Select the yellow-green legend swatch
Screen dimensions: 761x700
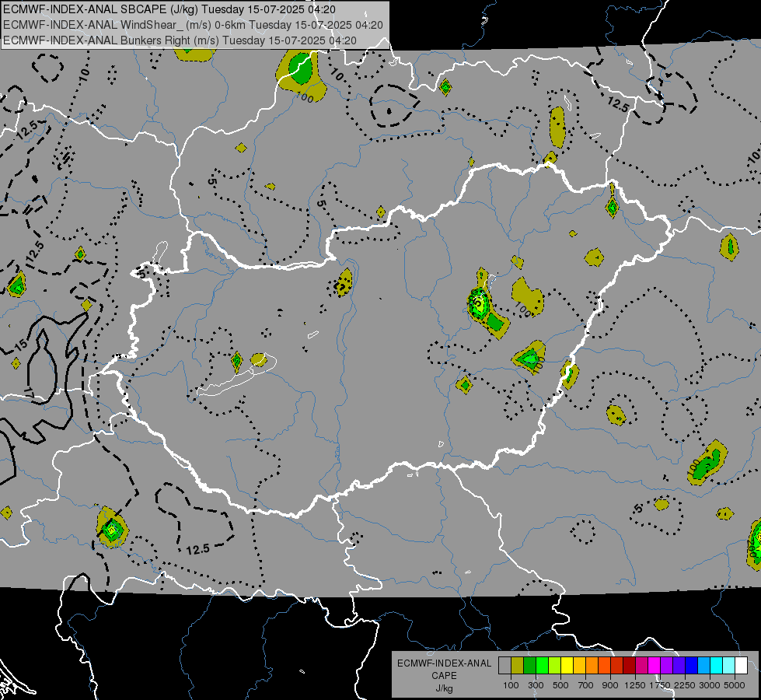pyautogui.click(x=555, y=666)
